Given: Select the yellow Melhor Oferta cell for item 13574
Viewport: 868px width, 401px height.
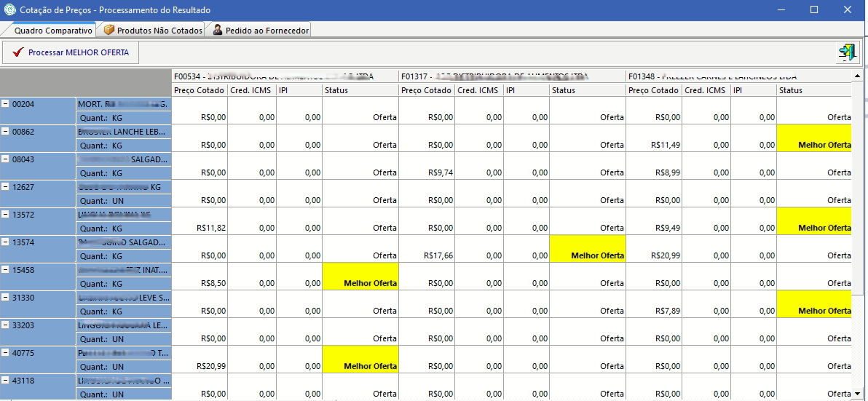Looking at the screenshot, I should 588,249.
